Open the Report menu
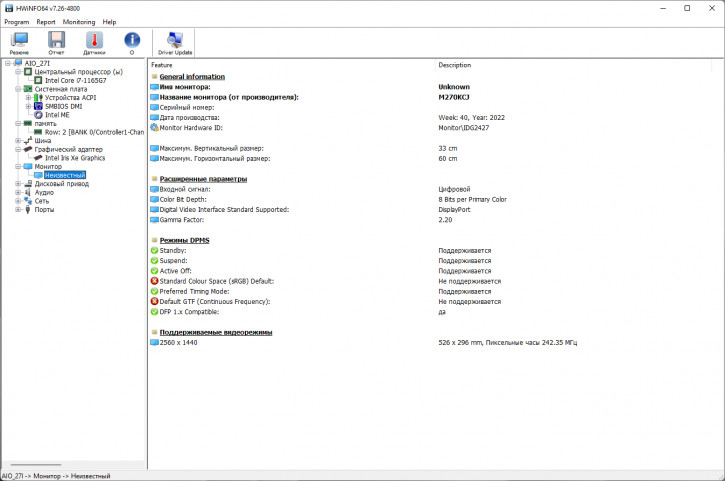 point(46,22)
